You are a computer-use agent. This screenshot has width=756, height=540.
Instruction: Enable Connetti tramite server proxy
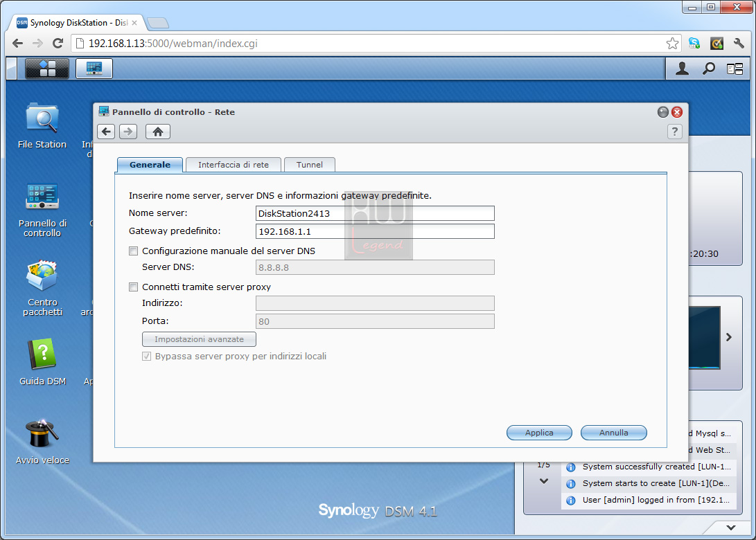click(x=134, y=287)
